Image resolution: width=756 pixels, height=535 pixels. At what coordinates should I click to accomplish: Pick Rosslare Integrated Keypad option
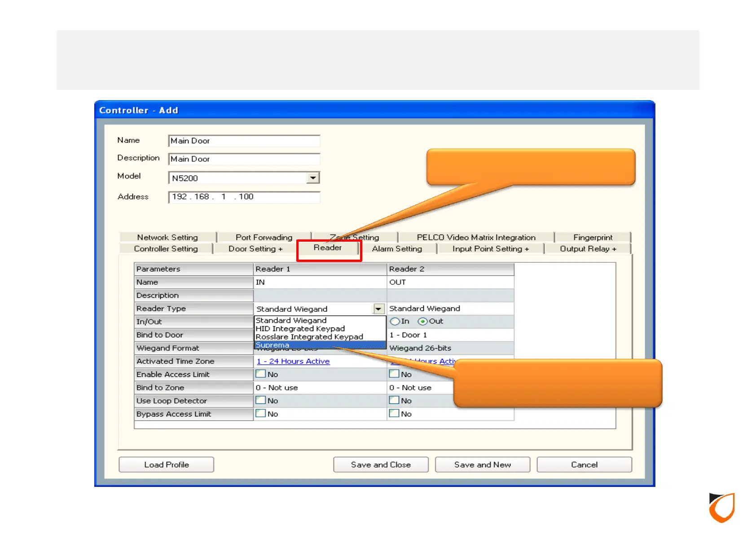(x=309, y=336)
